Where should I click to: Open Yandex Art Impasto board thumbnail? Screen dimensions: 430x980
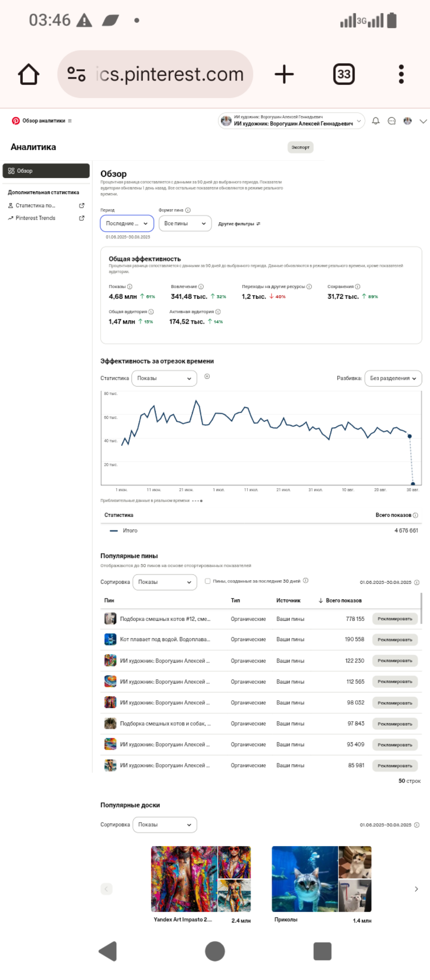[x=201, y=879]
